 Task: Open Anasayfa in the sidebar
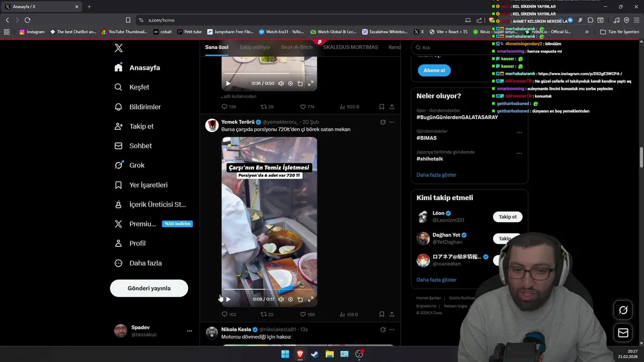coord(137,67)
